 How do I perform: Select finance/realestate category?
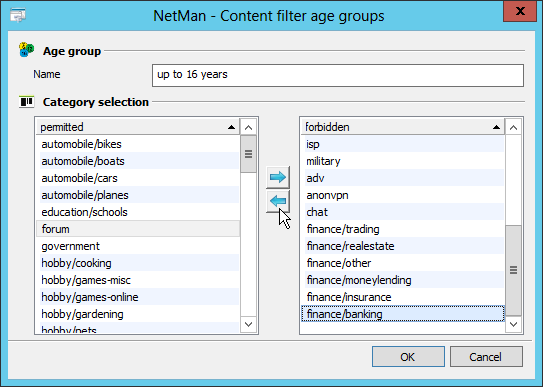[x=403, y=246]
